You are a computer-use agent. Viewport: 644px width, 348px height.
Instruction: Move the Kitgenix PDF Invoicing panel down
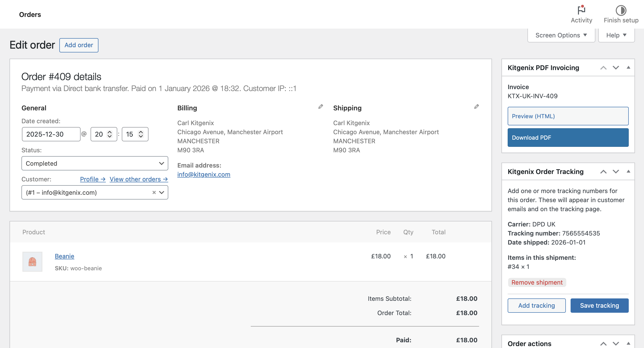point(616,67)
